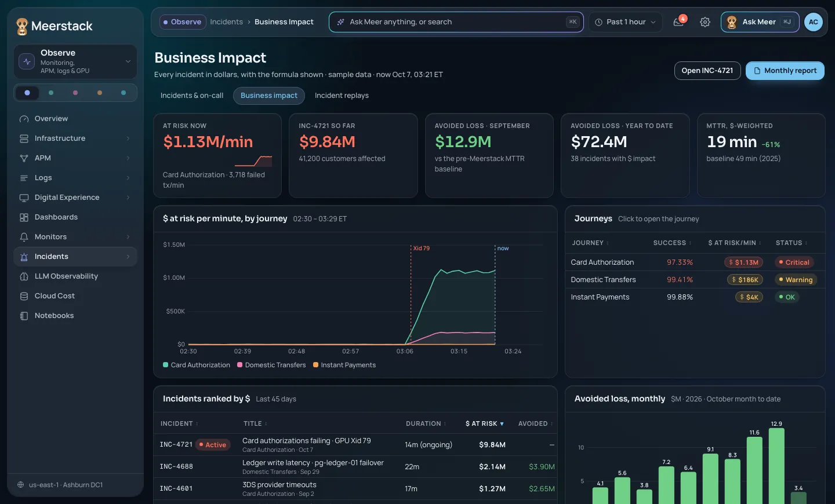The height and width of the screenshot is (504, 835).
Task: Open the AC user avatar menu
Action: click(x=814, y=22)
